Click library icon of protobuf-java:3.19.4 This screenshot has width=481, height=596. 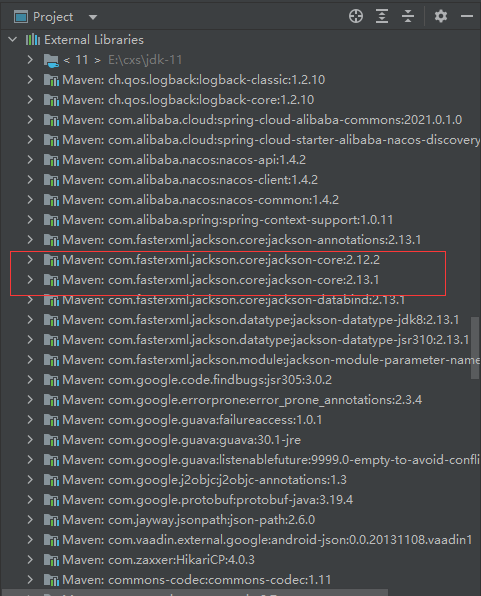pos(51,500)
